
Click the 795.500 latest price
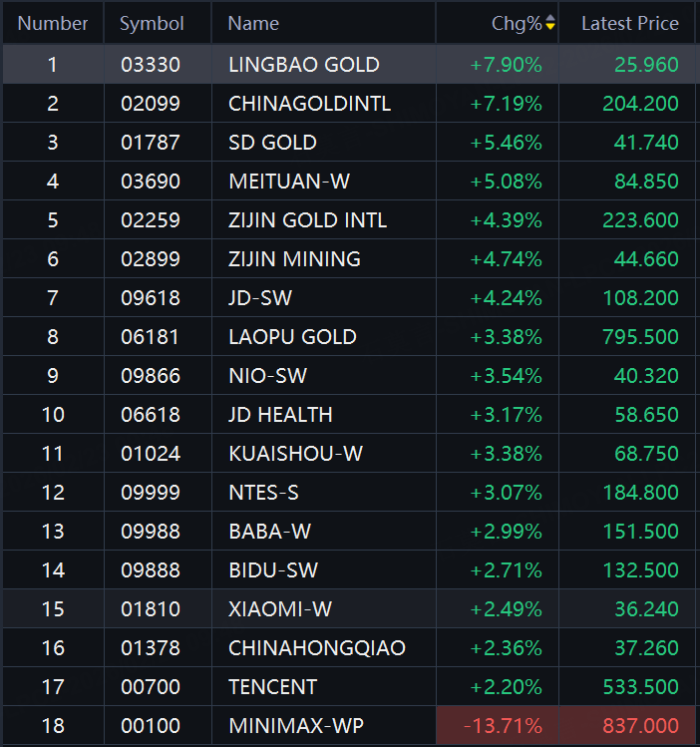coord(640,337)
